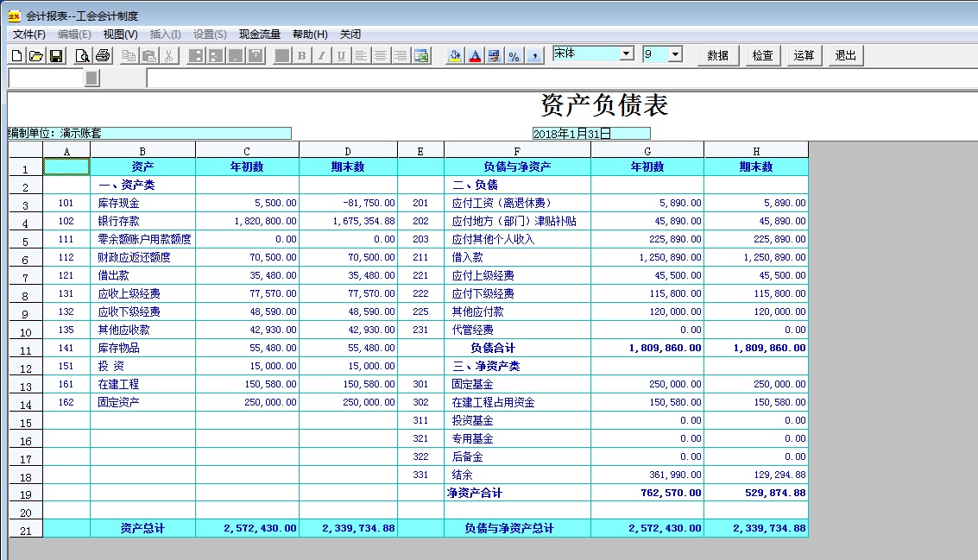Click the 数据 button
Viewport: 978px width, 560px height.
pos(718,55)
